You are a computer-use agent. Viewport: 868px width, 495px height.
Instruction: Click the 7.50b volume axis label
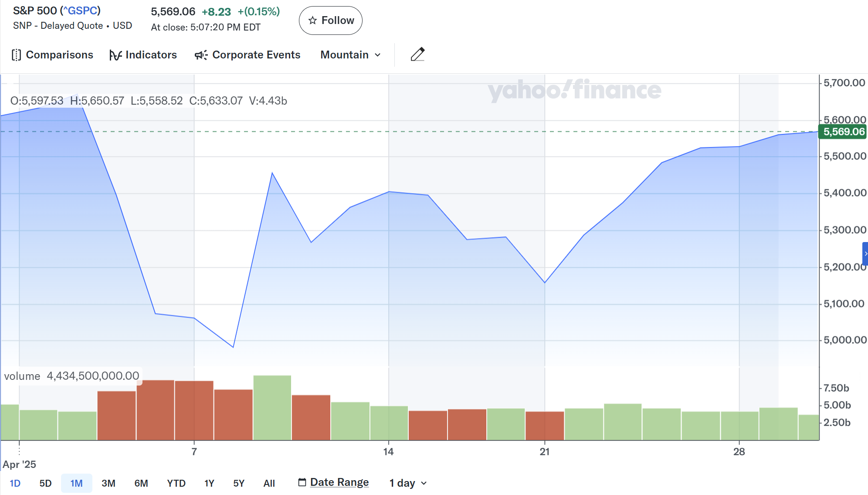pos(837,388)
